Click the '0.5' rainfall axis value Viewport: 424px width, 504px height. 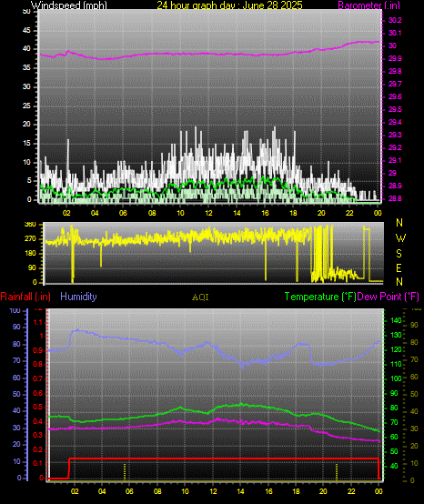(38, 407)
